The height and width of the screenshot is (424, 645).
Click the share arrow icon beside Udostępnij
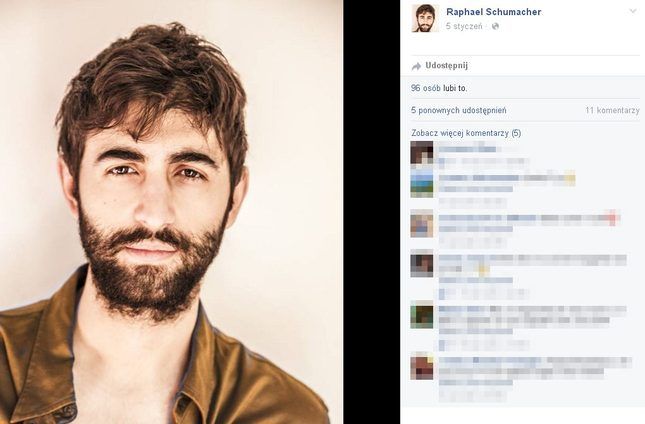point(416,66)
